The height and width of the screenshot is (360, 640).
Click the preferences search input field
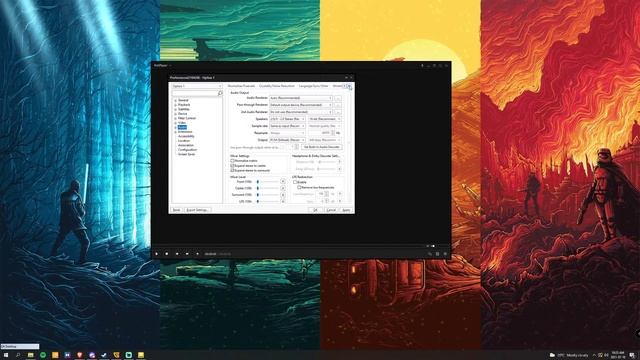(194, 93)
